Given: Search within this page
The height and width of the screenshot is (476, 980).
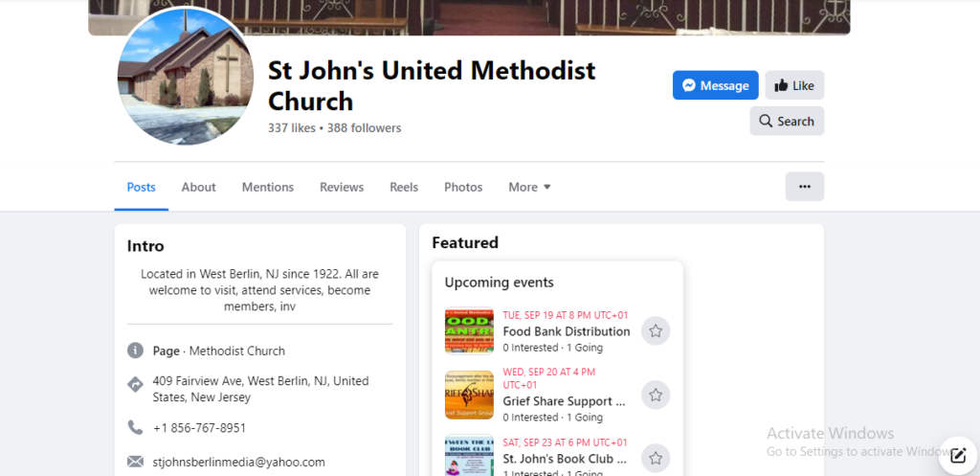Looking at the screenshot, I should click(787, 121).
